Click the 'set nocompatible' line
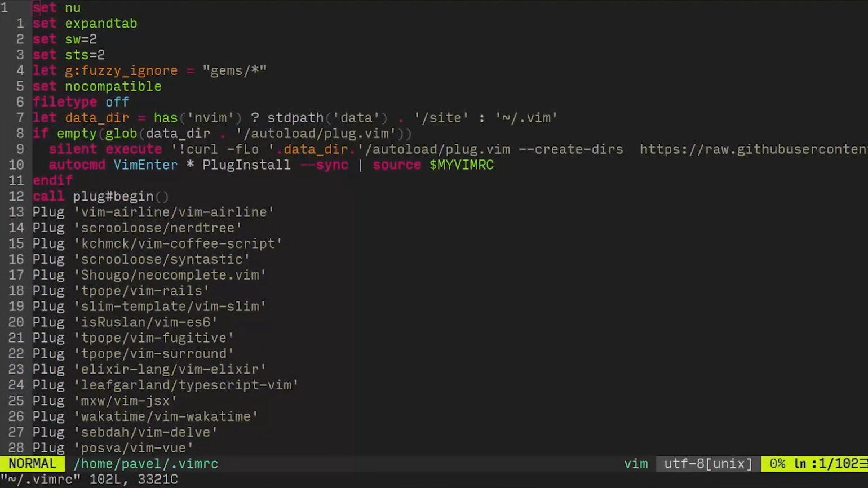Screen dimensions: 868x488 click(97, 87)
